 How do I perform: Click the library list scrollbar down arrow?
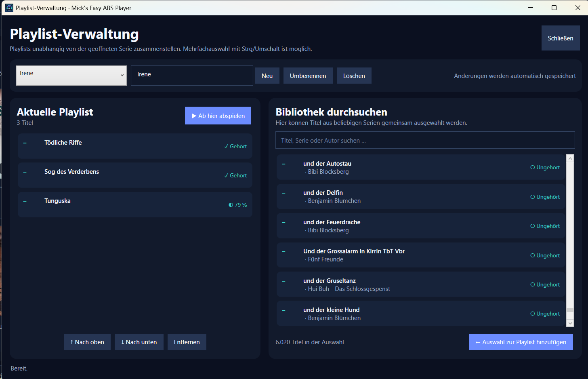[x=570, y=323]
